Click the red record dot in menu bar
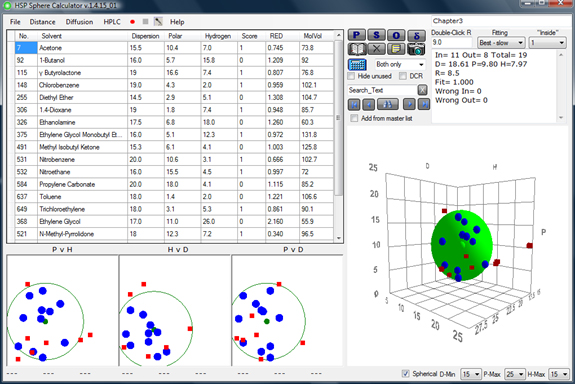Screen dimensions: 576x385 click(x=133, y=22)
